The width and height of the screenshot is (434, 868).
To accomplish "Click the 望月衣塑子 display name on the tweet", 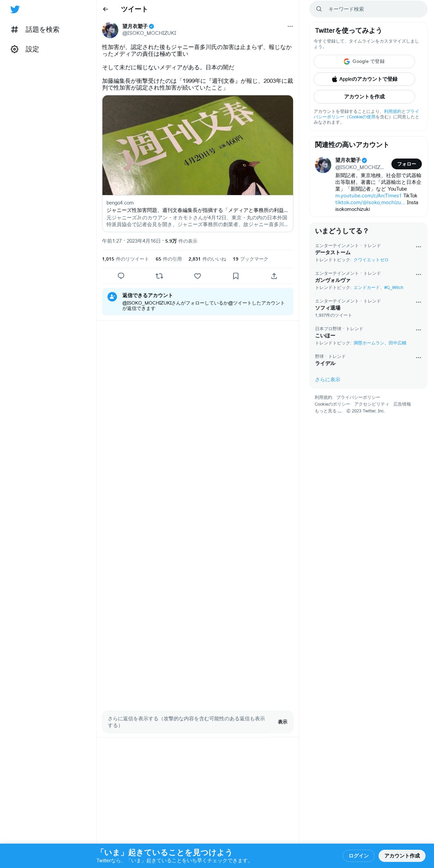I will (135, 26).
